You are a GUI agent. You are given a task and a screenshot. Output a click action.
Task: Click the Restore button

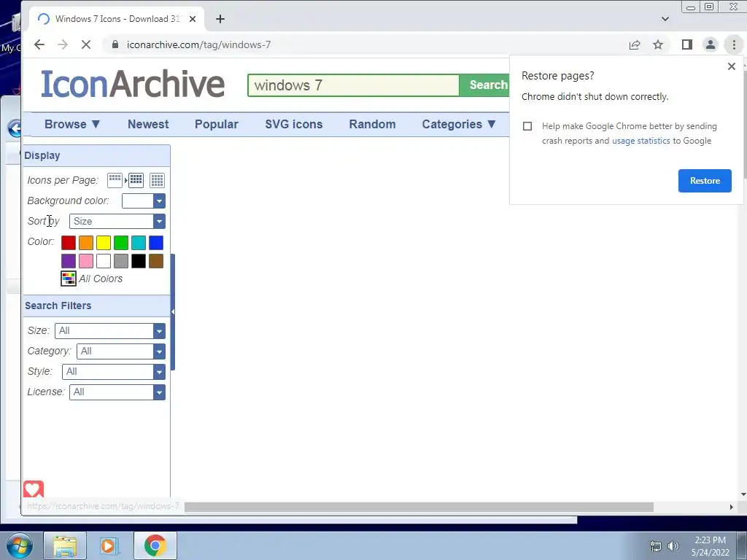(x=705, y=181)
